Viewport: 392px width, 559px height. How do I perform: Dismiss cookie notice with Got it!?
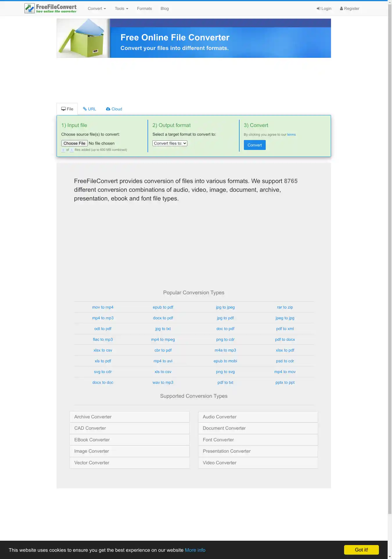click(x=361, y=550)
